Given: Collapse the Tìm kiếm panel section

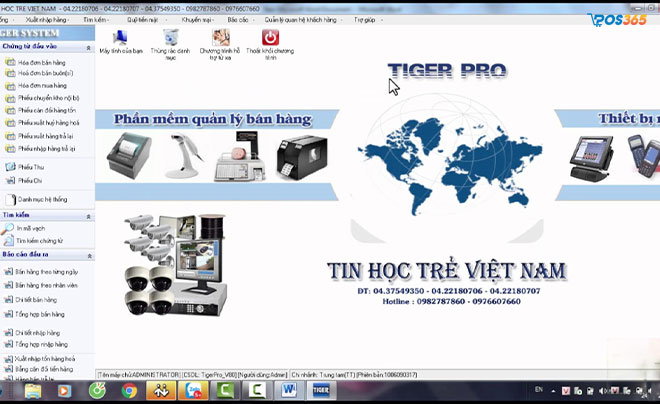Looking at the screenshot, I should [x=88, y=214].
